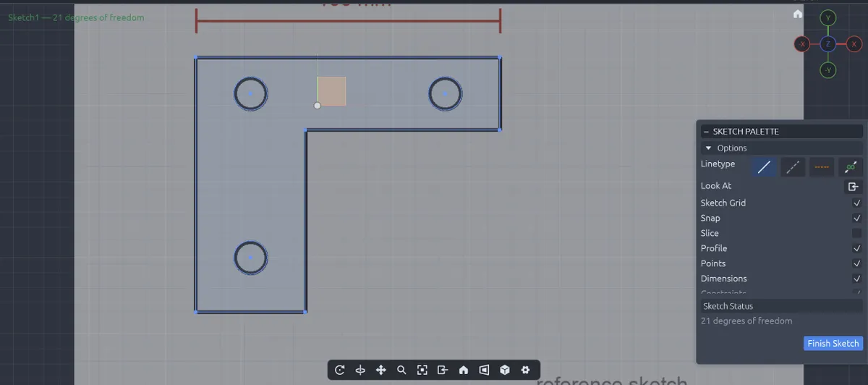The image size is (868, 385).
Task: Click the rotate/redo view icon in bottom toolbar
Action: pyautogui.click(x=340, y=370)
